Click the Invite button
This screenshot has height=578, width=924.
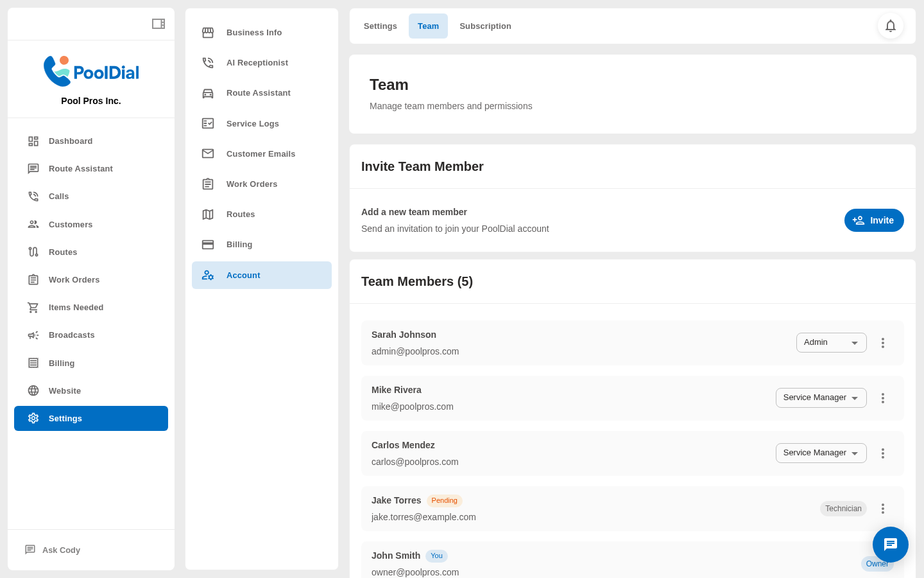[x=873, y=220]
